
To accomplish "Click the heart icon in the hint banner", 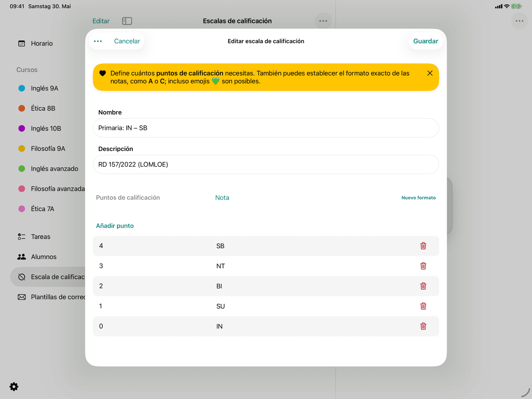I will 103,73.
